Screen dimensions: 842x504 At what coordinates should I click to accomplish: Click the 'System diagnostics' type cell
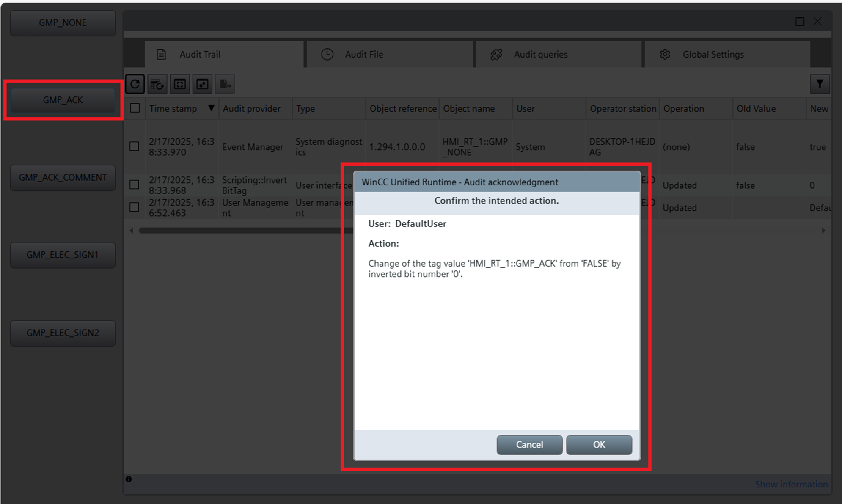click(329, 147)
